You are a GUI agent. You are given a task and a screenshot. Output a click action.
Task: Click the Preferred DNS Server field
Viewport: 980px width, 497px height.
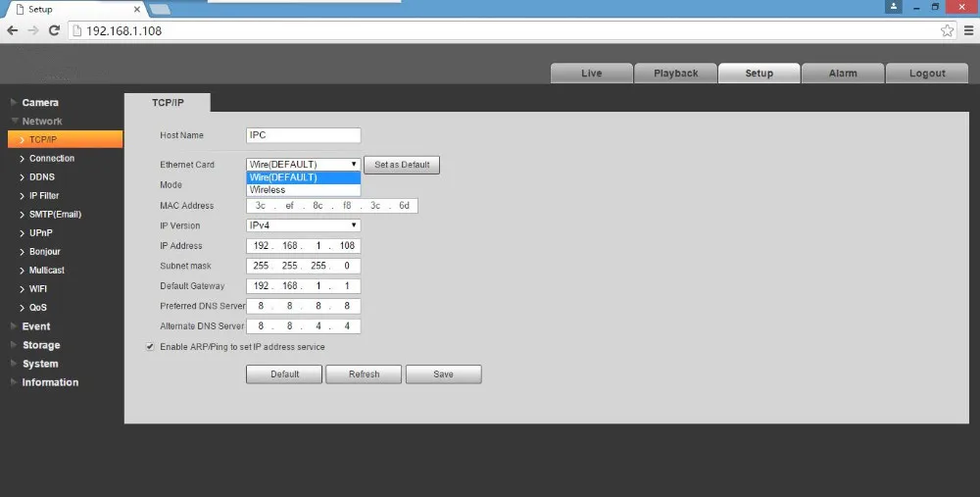(303, 306)
